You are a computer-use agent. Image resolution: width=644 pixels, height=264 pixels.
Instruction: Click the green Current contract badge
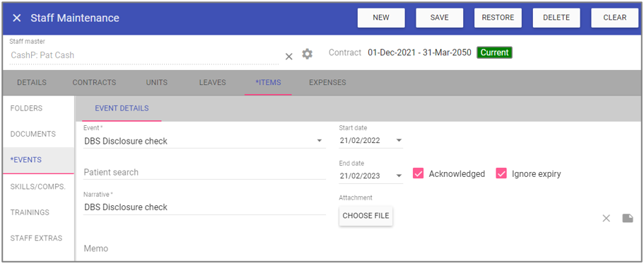[495, 52]
